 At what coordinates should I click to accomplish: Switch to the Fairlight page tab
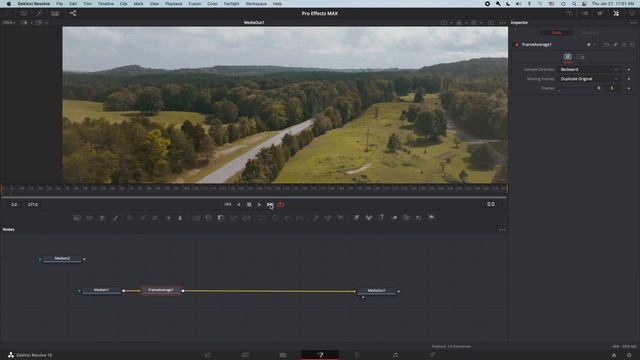pyautogui.click(x=395, y=355)
